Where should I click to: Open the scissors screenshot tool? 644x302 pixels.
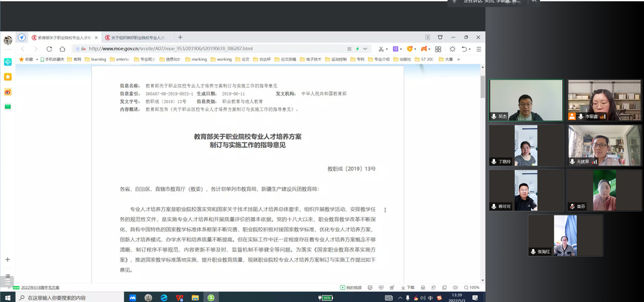tap(381, 48)
